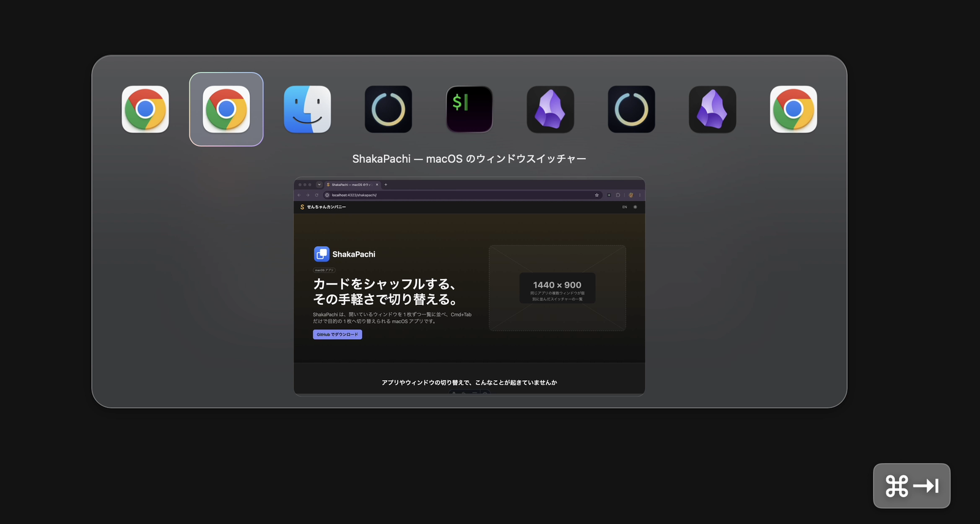The width and height of the screenshot is (980, 524).
Task: Click the forward arrow in the preview browser
Action: point(308,195)
